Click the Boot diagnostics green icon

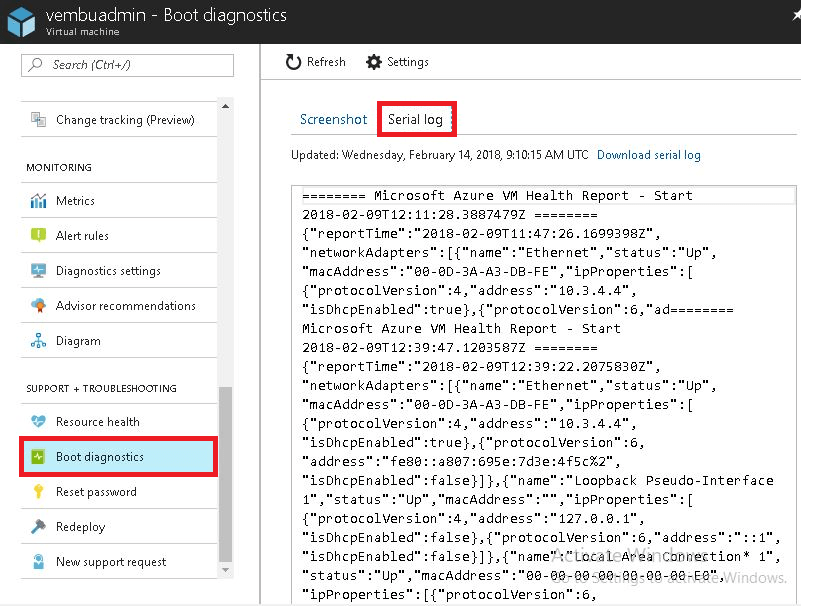[38, 457]
